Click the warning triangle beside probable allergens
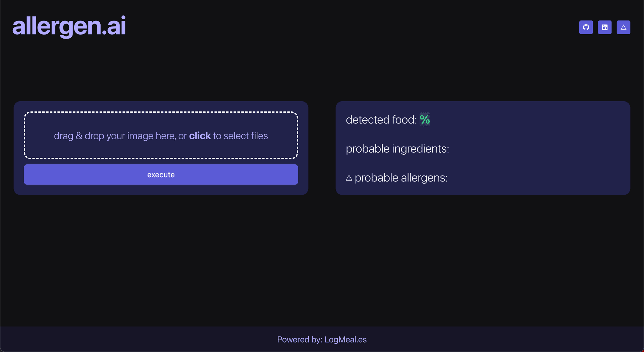644x352 pixels. click(x=349, y=178)
